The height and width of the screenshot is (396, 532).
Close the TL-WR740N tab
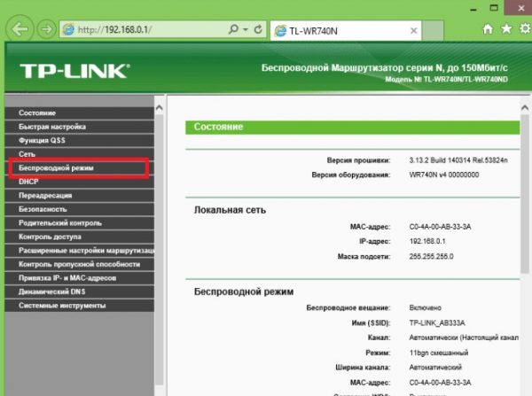coord(413,31)
